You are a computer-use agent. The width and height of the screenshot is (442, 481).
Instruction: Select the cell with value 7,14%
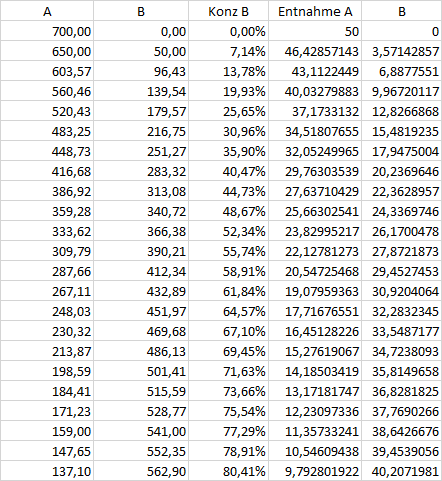(228, 51)
